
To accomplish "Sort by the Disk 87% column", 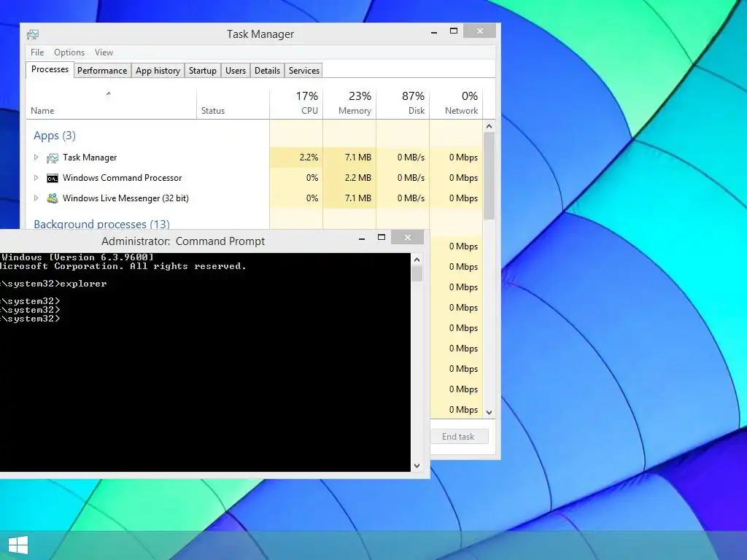I will 403,104.
